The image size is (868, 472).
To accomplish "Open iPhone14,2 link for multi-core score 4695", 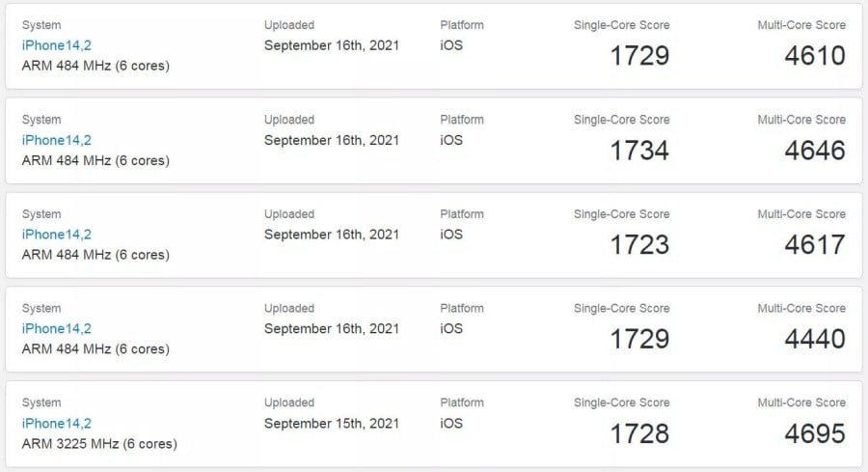I will [x=56, y=424].
